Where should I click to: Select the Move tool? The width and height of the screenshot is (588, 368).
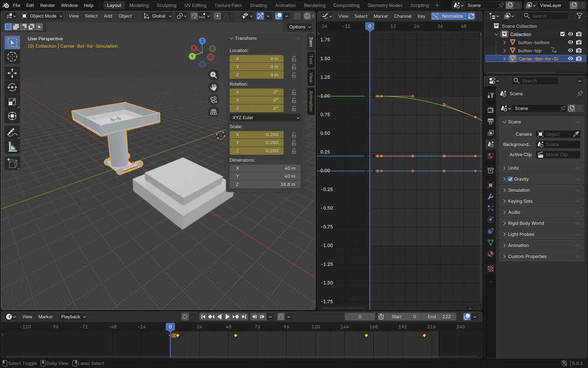click(12, 72)
